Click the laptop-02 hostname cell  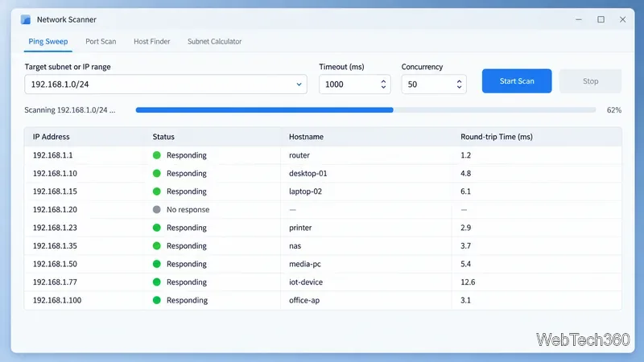click(x=305, y=191)
